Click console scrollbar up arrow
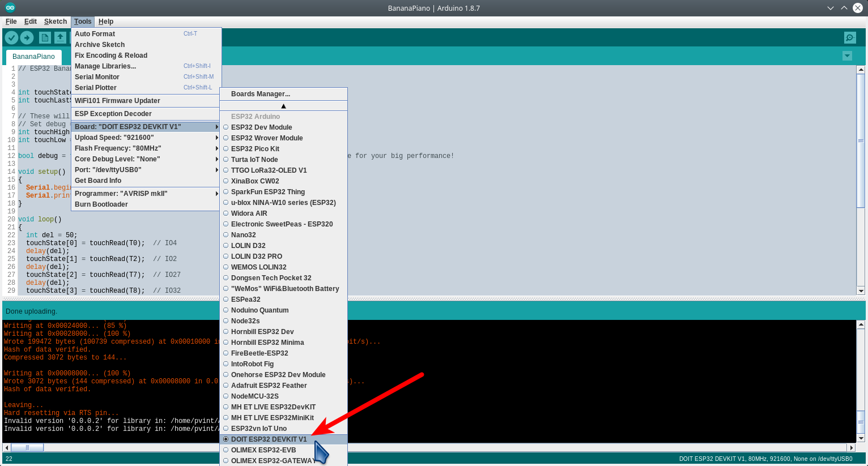This screenshot has height=466, width=868. (861, 325)
